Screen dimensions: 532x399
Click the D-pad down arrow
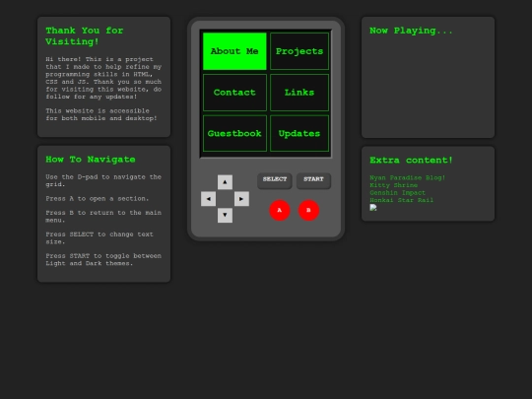pos(225,215)
